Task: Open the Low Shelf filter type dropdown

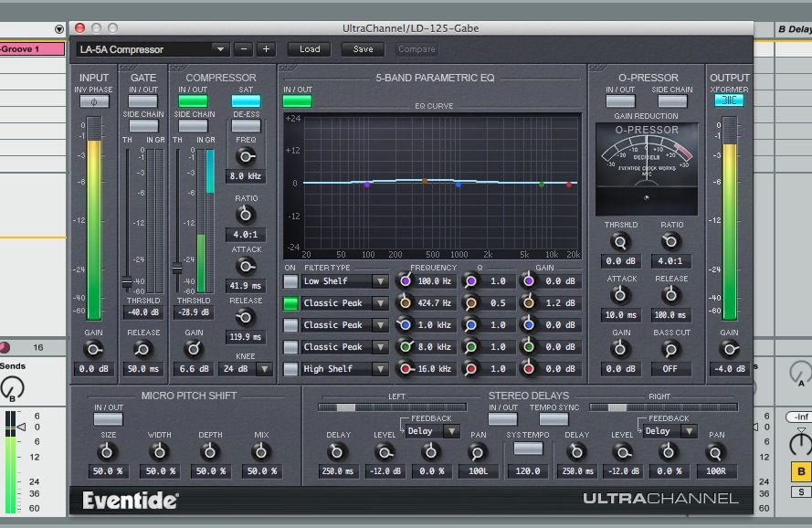Action: (x=380, y=281)
